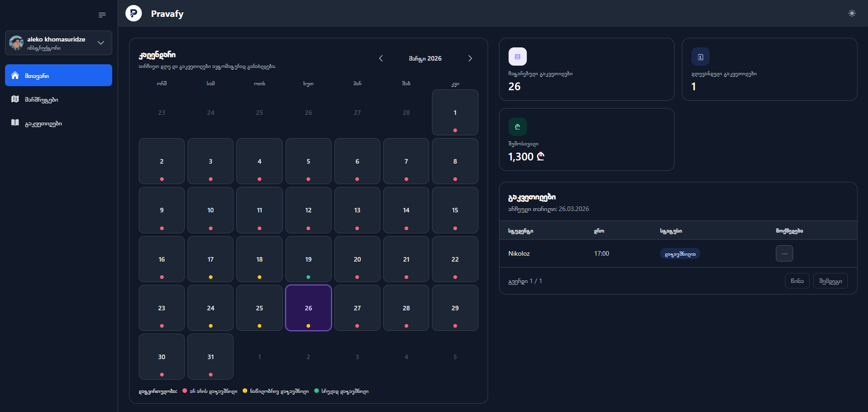Click the green legend dot for fully paid
Image resolution: width=868 pixels, height=412 pixels.
(x=317, y=391)
